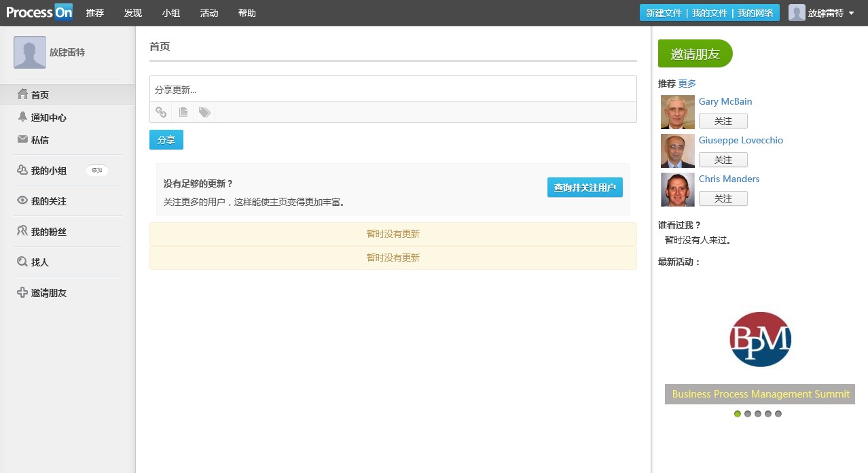Screen dimensions: 868x473
Task: Click the 没有足够的更新？ heading
Action: tap(198, 183)
